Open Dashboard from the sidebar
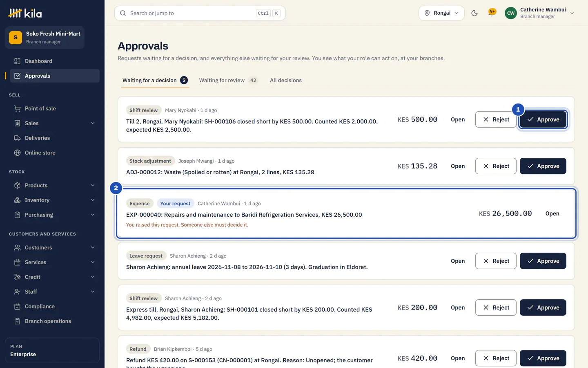The width and height of the screenshot is (588, 368). 55,61
